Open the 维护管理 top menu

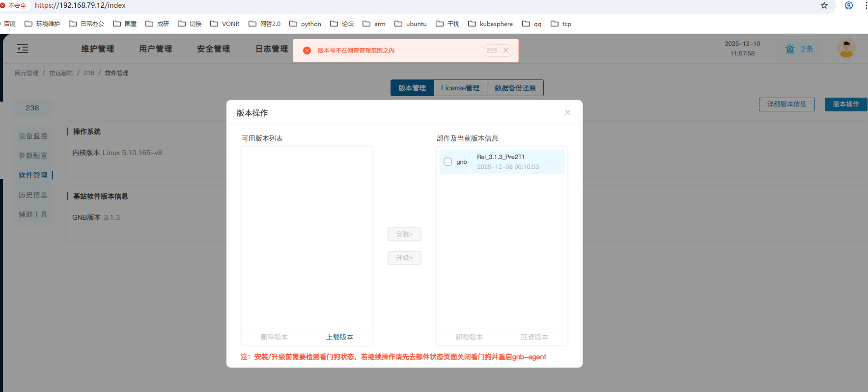pos(97,49)
